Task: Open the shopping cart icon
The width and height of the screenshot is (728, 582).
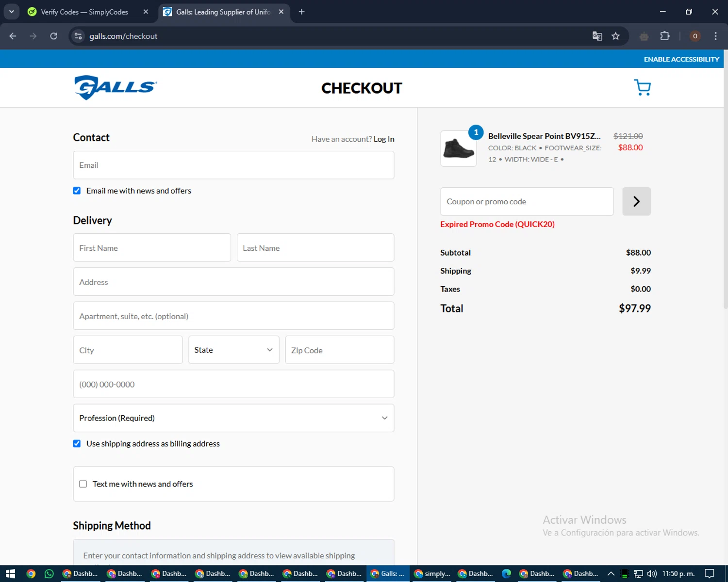Action: pos(643,88)
